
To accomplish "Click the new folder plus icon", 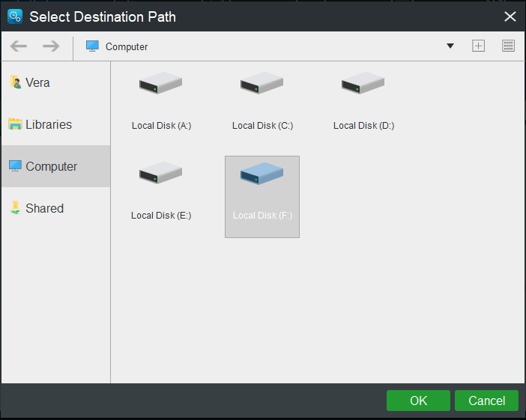I will (478, 46).
